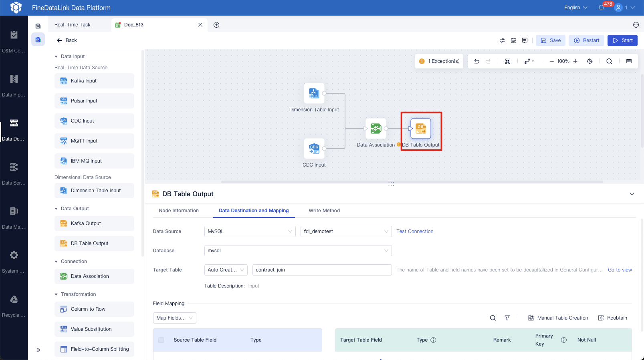Close the Doc_813 tab

[x=200, y=25]
